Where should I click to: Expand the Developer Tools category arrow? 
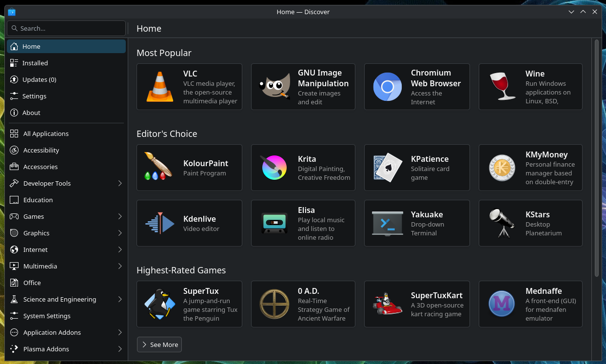pos(120,183)
